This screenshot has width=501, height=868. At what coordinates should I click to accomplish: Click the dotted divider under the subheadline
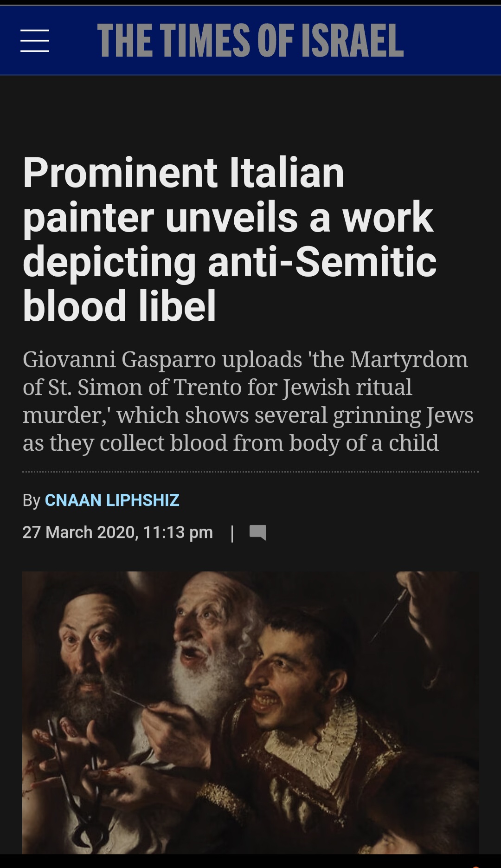250,472
